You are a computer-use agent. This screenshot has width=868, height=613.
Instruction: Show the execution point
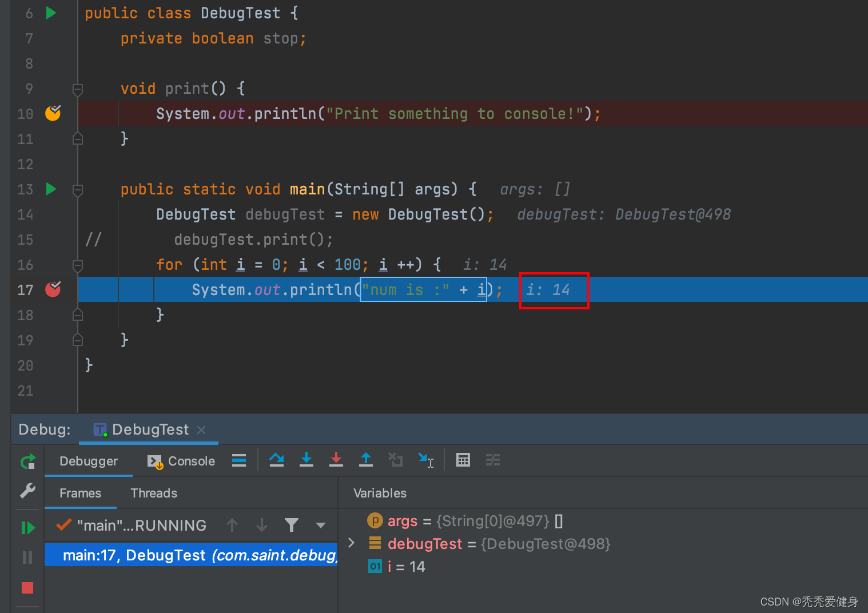[239, 460]
